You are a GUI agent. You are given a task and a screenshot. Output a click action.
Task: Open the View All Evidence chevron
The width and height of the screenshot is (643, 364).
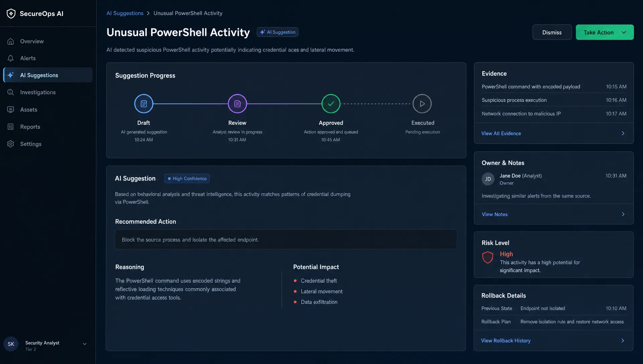click(x=623, y=133)
